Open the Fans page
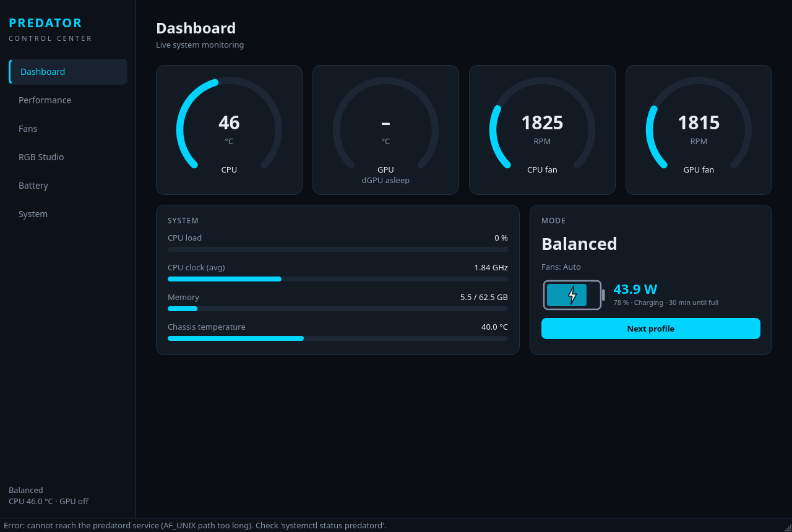792x532 pixels. 68,129
